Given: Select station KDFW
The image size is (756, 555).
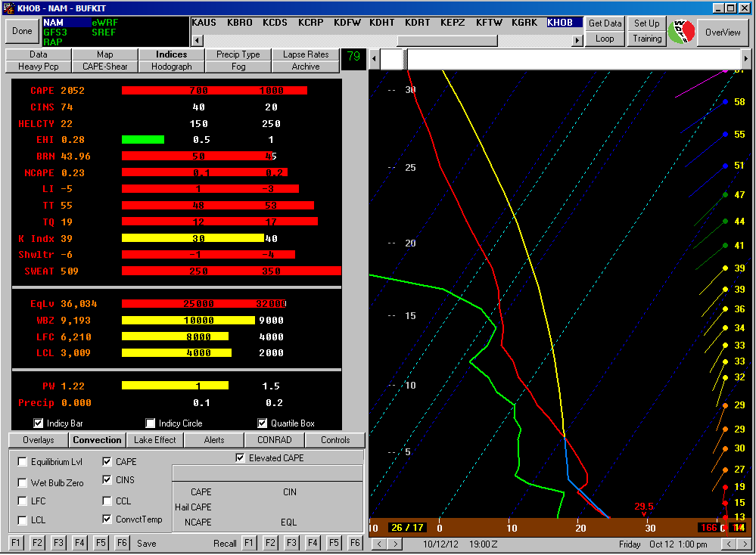Looking at the screenshot, I should tap(347, 23).
